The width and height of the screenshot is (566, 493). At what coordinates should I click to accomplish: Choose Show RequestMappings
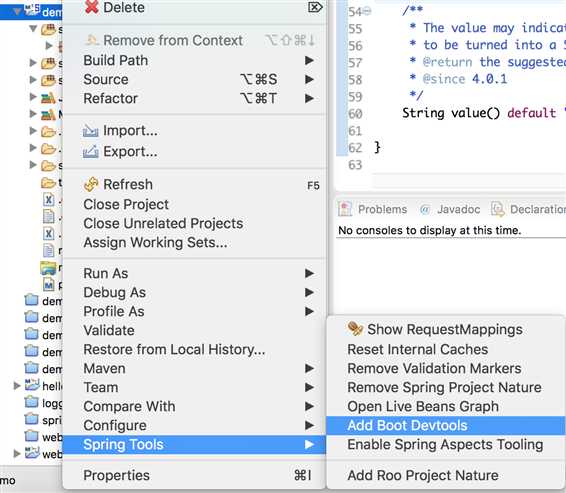[445, 329]
